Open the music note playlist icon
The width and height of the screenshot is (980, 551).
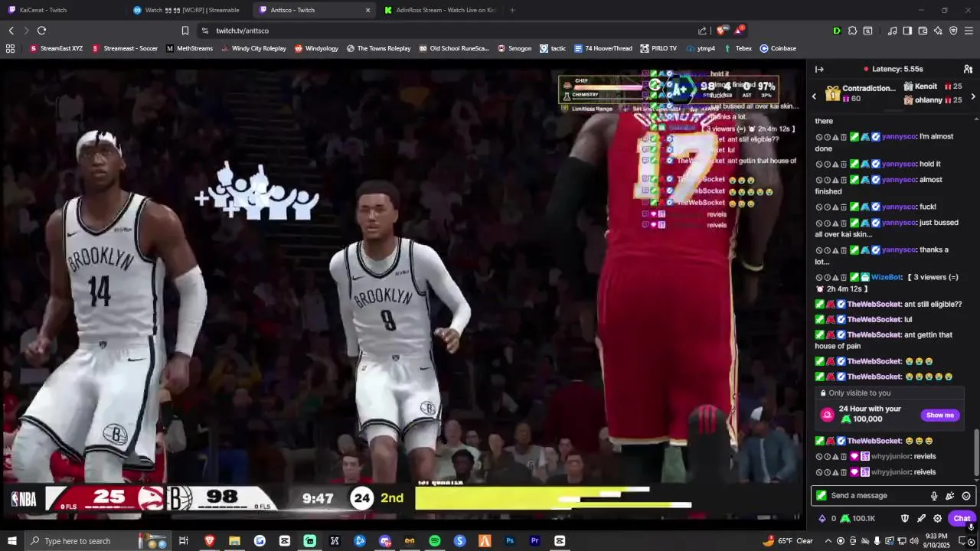pyautogui.click(x=892, y=31)
